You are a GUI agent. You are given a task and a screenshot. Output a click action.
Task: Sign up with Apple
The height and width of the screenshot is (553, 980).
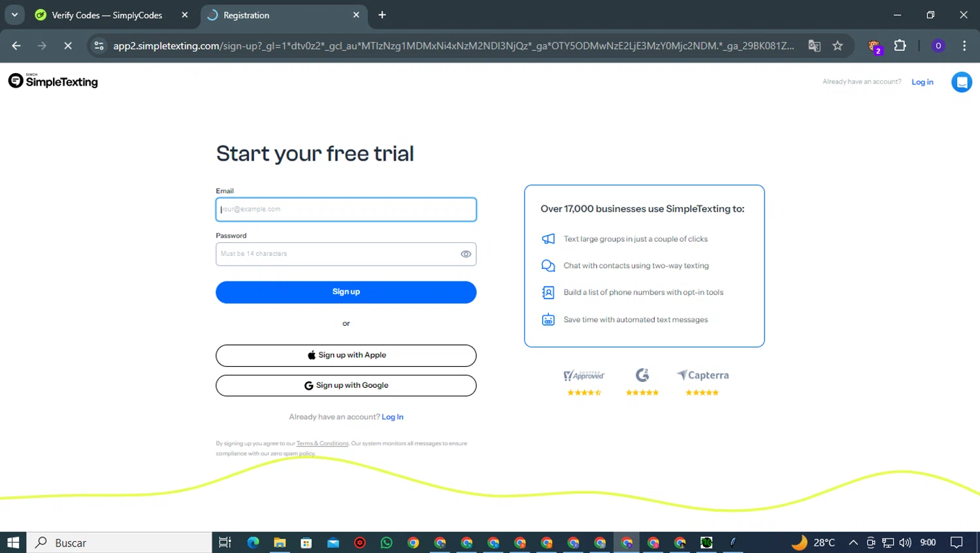(x=346, y=355)
